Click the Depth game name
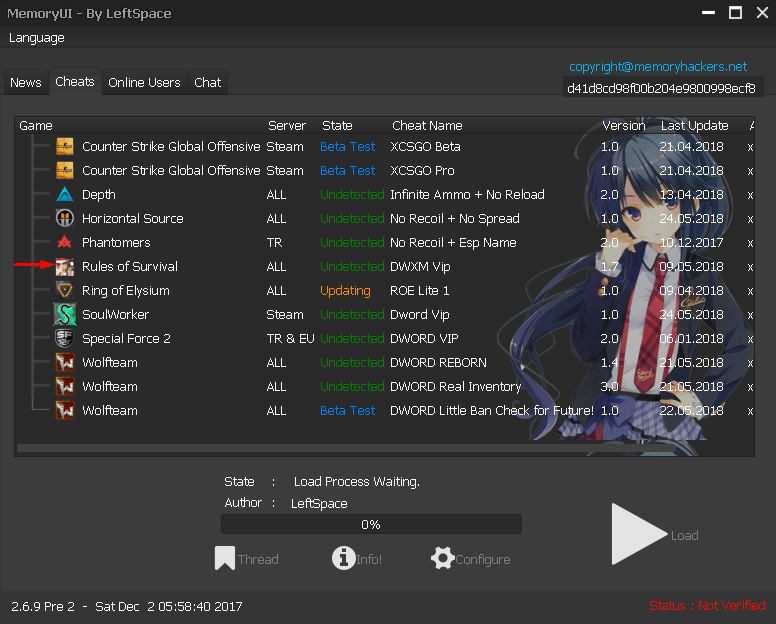This screenshot has height=624, width=776. click(x=98, y=195)
